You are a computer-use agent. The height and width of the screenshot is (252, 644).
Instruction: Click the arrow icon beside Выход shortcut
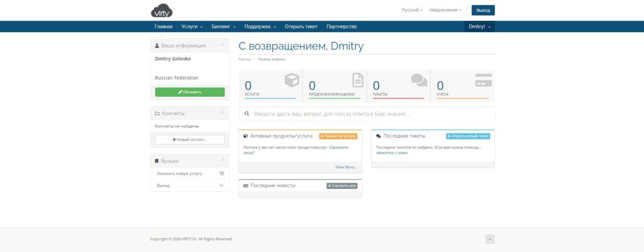click(221, 185)
